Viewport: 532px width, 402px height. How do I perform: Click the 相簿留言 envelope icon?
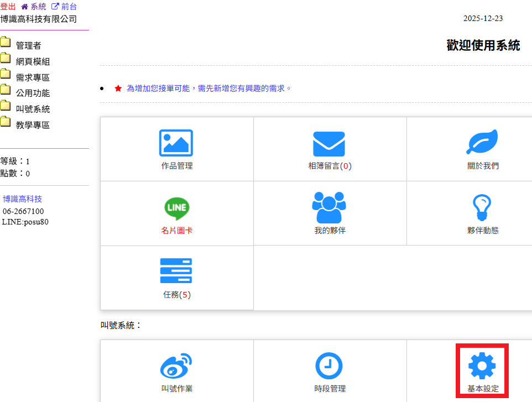tap(329, 144)
